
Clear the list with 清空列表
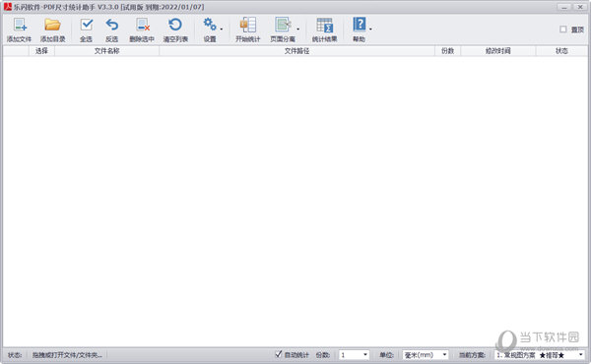click(x=175, y=30)
